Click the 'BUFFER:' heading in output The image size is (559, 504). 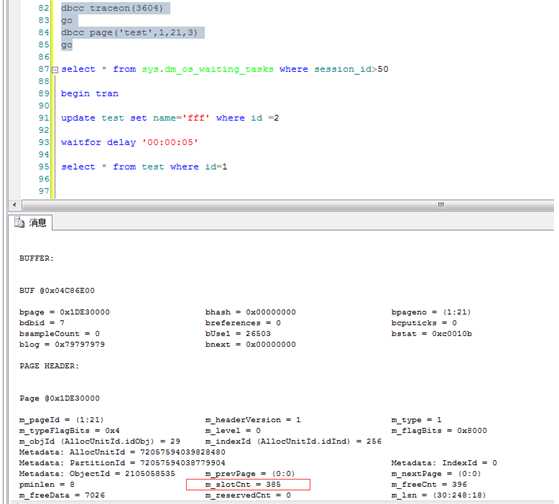36,258
